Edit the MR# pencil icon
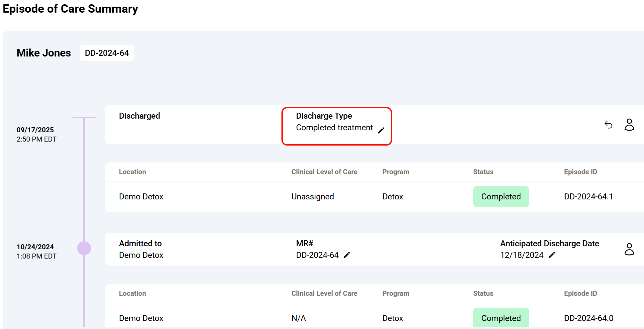The height and width of the screenshot is (329, 644). [347, 255]
